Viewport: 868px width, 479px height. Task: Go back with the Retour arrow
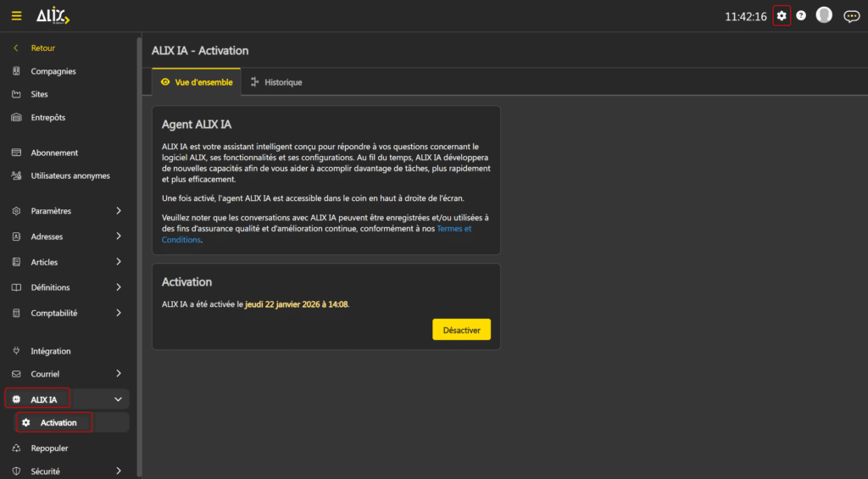pos(16,48)
